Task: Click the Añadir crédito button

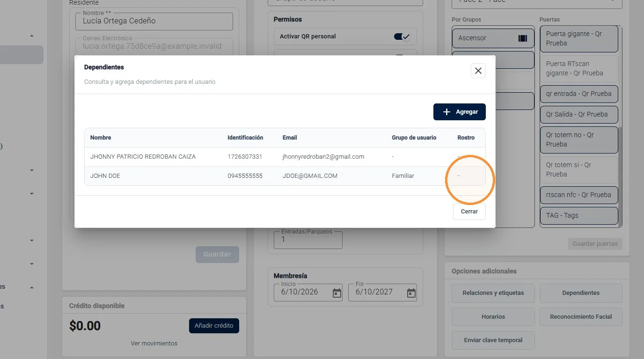Action: tap(214, 326)
